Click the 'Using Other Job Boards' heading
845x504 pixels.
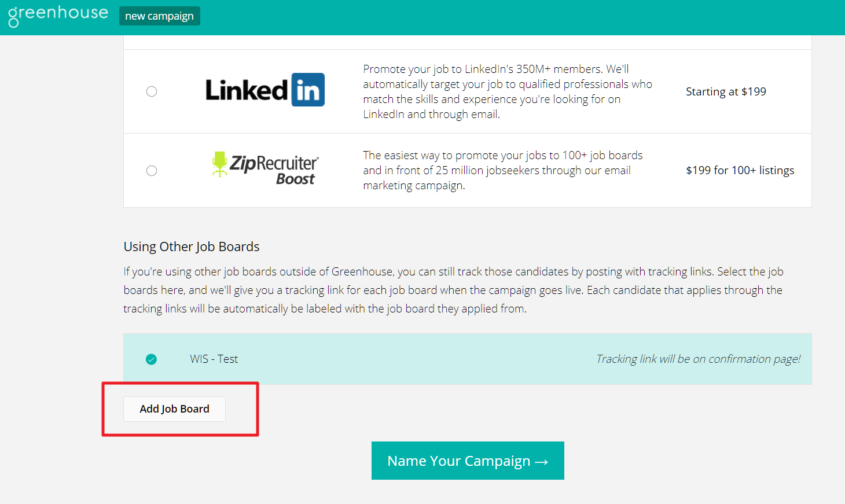point(192,247)
